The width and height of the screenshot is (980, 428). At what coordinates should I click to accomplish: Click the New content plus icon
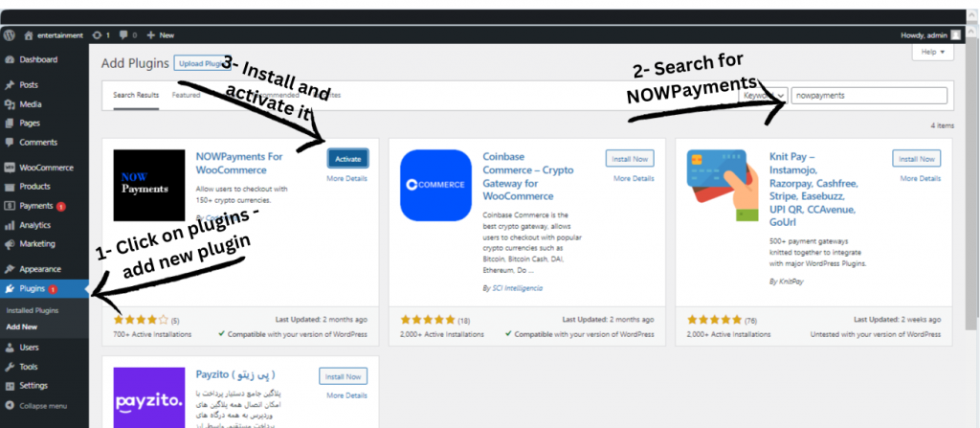tap(150, 35)
